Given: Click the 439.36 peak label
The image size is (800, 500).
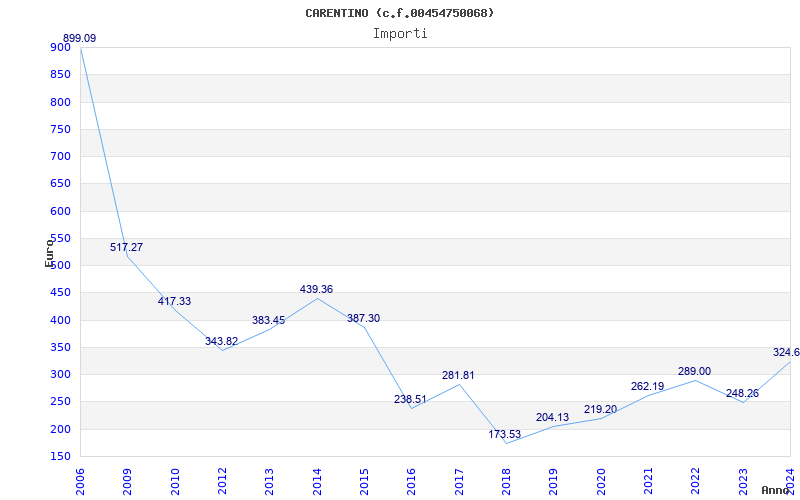Looking at the screenshot, I should (x=316, y=290).
